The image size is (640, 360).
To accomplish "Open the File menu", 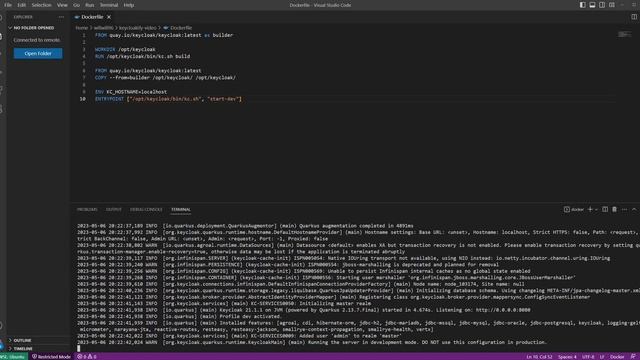I will tap(8, 5).
